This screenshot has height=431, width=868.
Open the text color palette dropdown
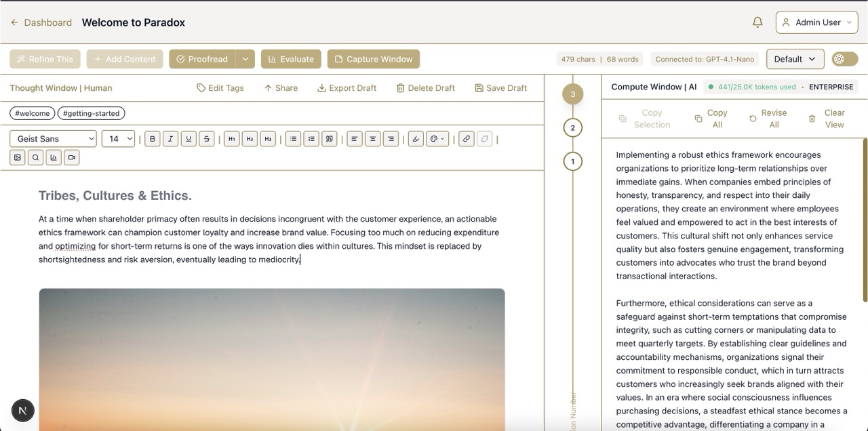point(437,139)
